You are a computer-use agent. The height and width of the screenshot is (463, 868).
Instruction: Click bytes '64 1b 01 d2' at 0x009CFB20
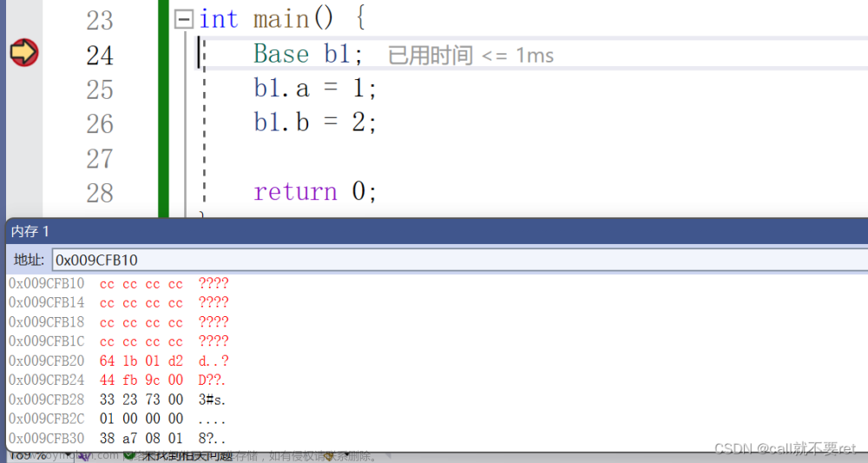click(x=141, y=361)
